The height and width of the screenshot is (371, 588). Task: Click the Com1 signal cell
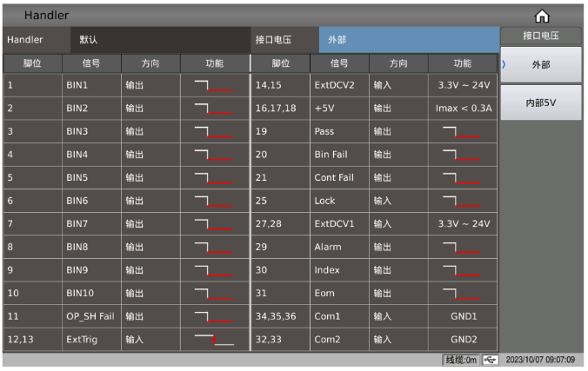(x=340, y=316)
